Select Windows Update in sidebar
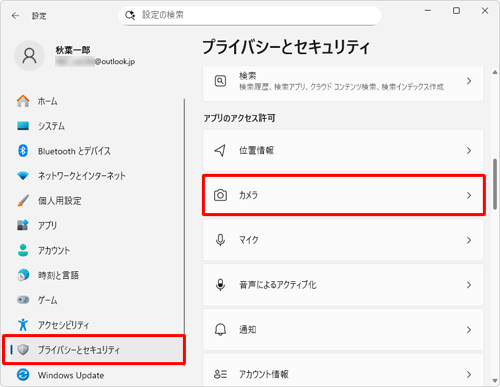The height and width of the screenshot is (387, 500). 71,375
